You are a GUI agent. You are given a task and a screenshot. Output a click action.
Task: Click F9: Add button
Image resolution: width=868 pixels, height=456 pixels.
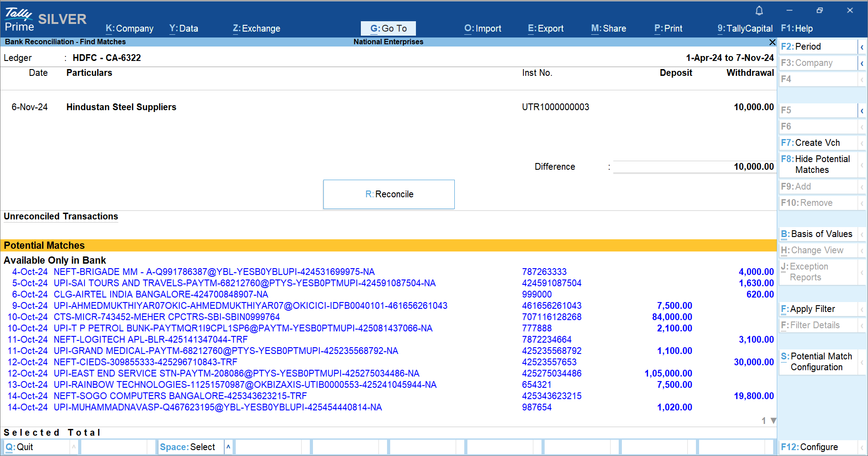tap(818, 187)
